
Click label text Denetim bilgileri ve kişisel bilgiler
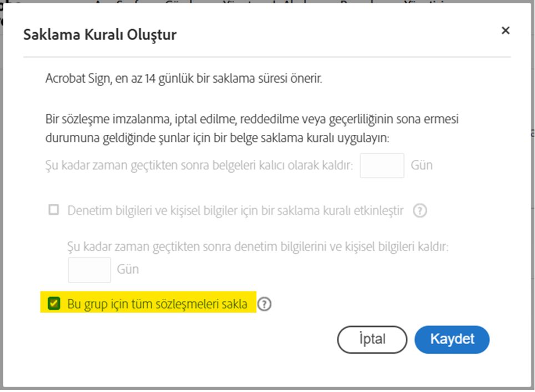pos(235,211)
